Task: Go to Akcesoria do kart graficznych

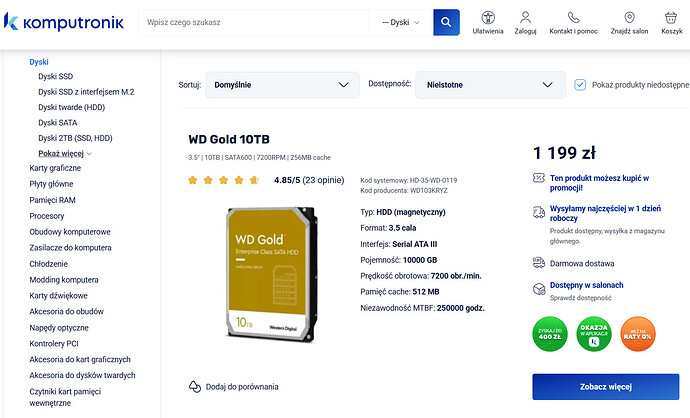Action: coord(80,359)
